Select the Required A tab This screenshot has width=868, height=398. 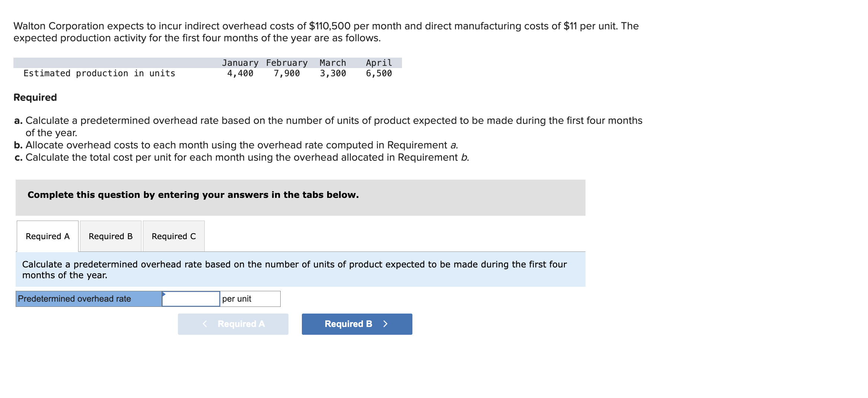click(48, 236)
